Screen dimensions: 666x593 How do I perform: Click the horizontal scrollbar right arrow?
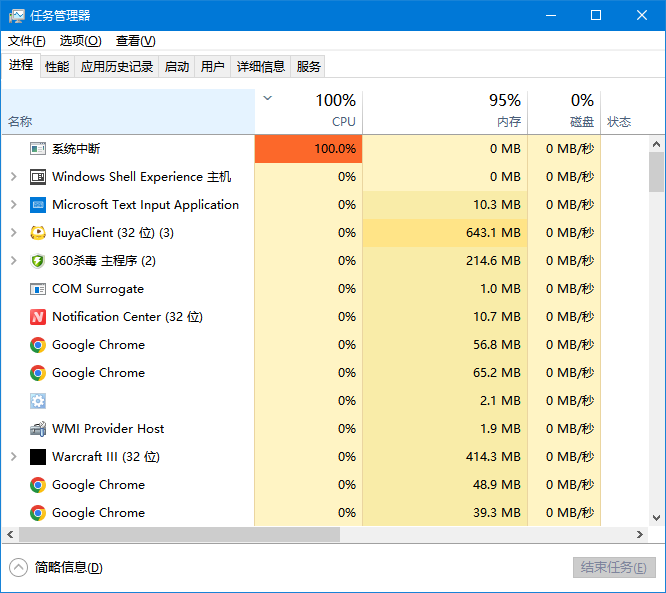(x=640, y=535)
